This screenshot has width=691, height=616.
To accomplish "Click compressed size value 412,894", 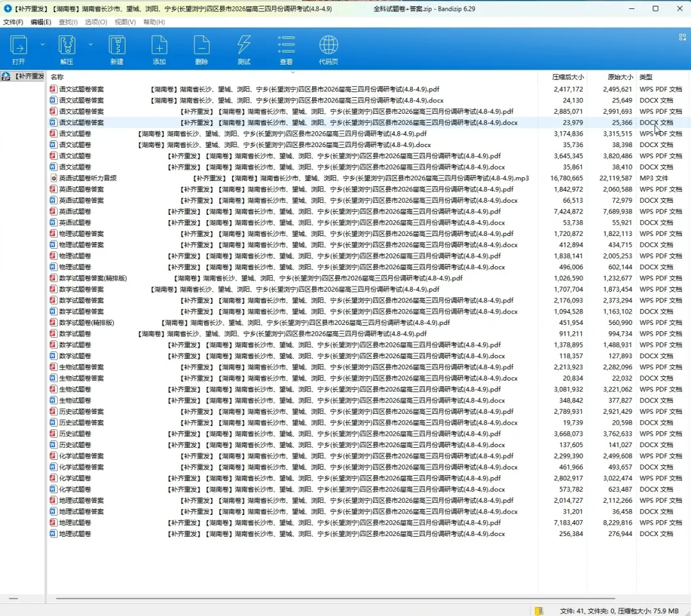I will tap(571, 244).
